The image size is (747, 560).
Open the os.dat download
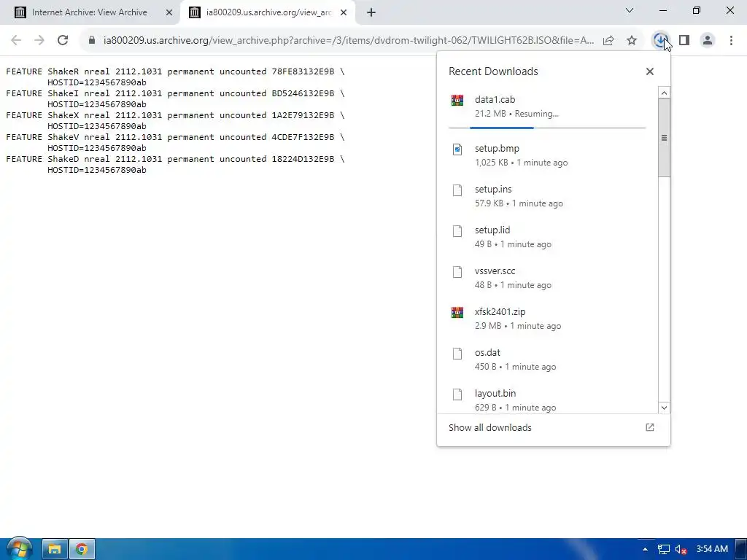547,359
